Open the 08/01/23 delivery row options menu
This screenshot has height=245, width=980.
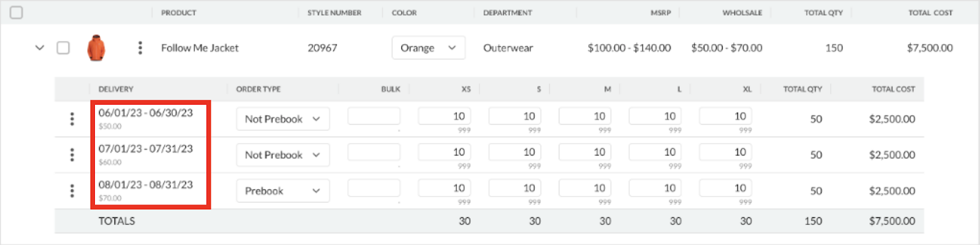[72, 191]
